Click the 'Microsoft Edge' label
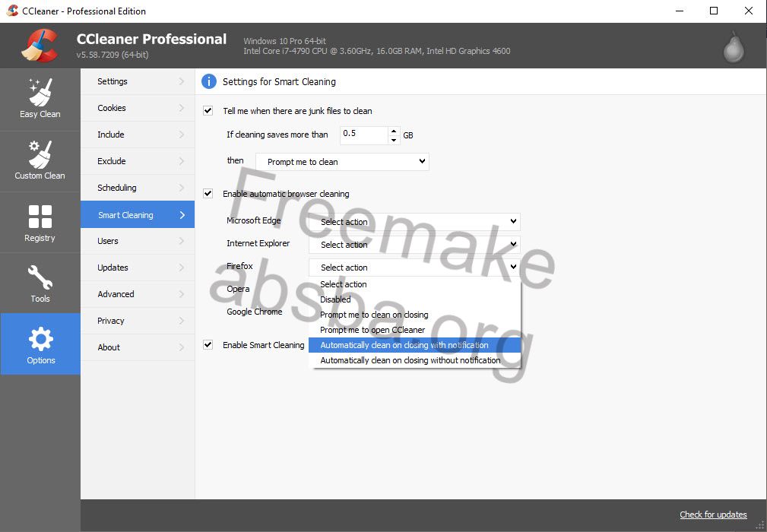 click(x=253, y=220)
